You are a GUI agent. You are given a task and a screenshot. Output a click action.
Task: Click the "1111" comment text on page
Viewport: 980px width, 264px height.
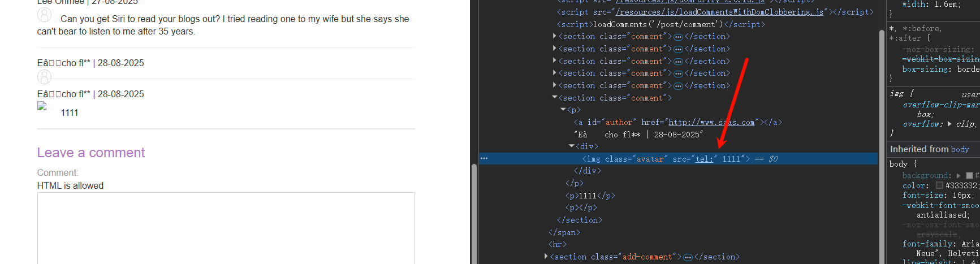(x=70, y=112)
